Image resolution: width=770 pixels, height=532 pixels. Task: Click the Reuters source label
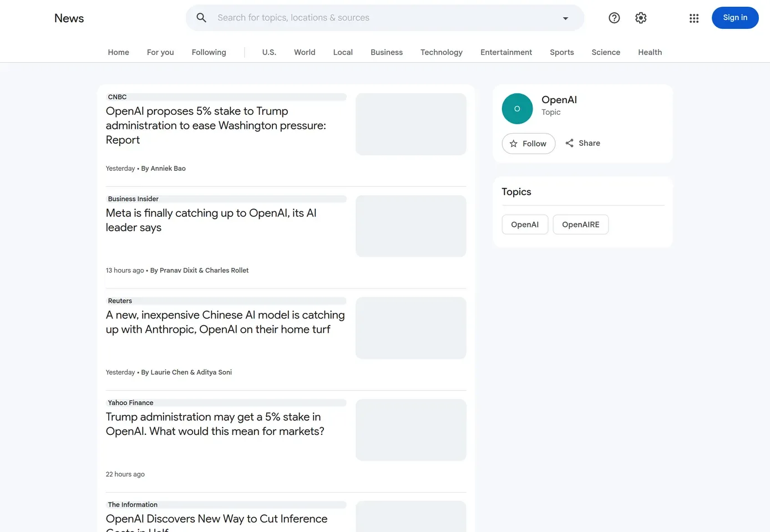(120, 301)
